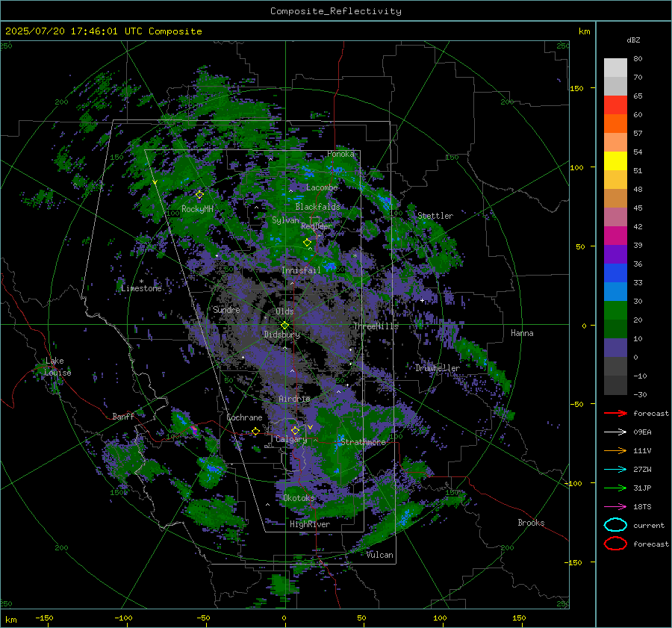Select the yellow 51 dBZ color swatch

point(615,161)
